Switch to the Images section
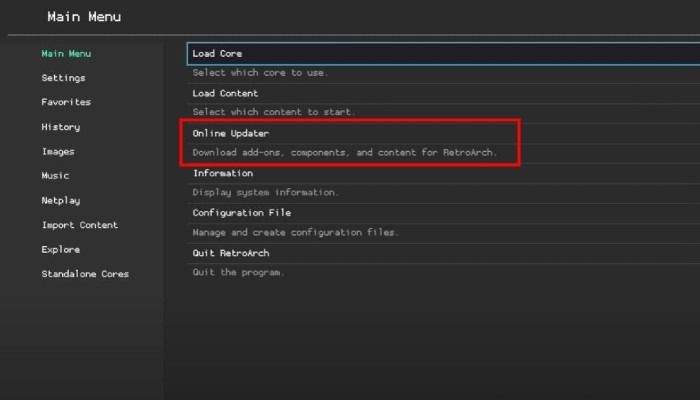The width and height of the screenshot is (700, 400). coord(57,152)
